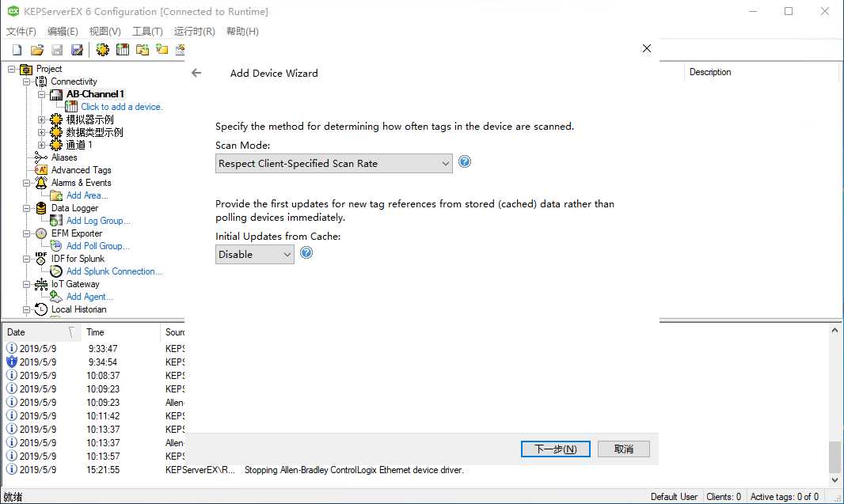Collapse the Project tree node
Screen dimensions: 844x504
coord(11,70)
